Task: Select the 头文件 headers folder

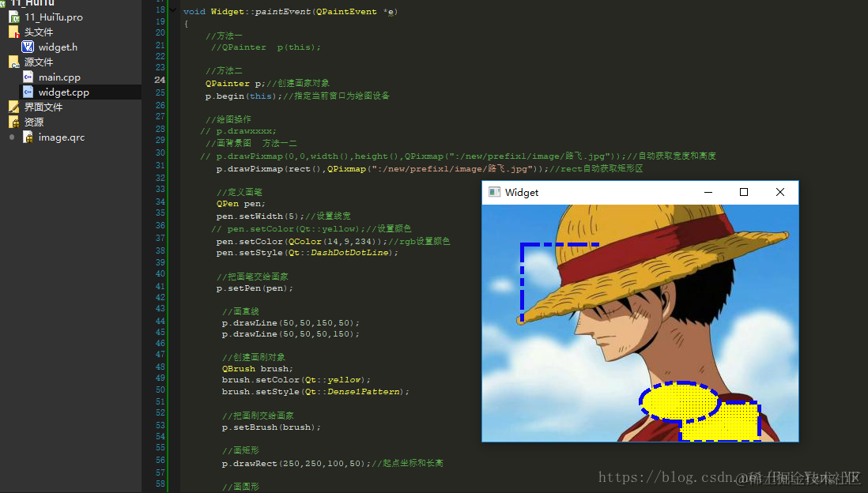Action: click(x=38, y=32)
